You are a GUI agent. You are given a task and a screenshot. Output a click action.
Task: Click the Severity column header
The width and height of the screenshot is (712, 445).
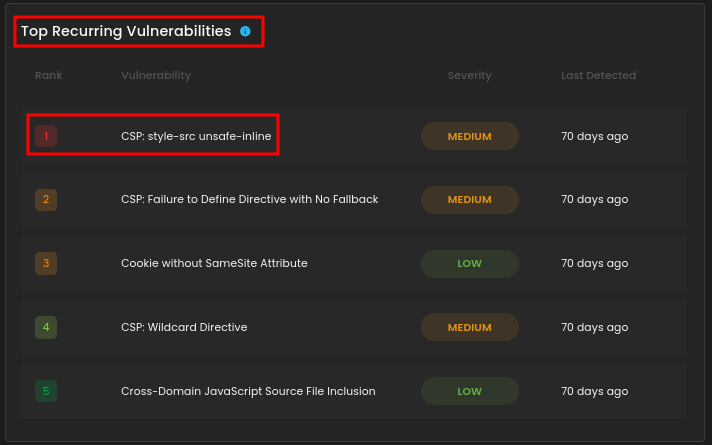pyautogui.click(x=469, y=76)
